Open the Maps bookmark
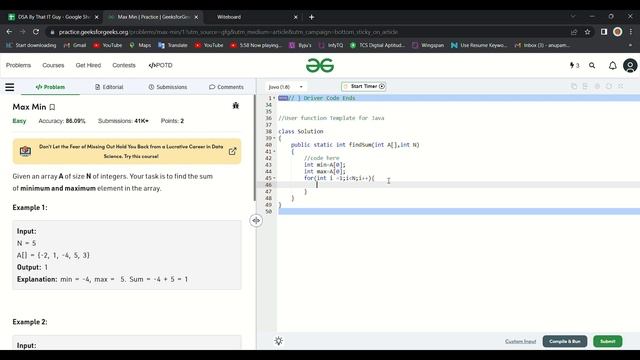640x360 pixels. pos(140,45)
